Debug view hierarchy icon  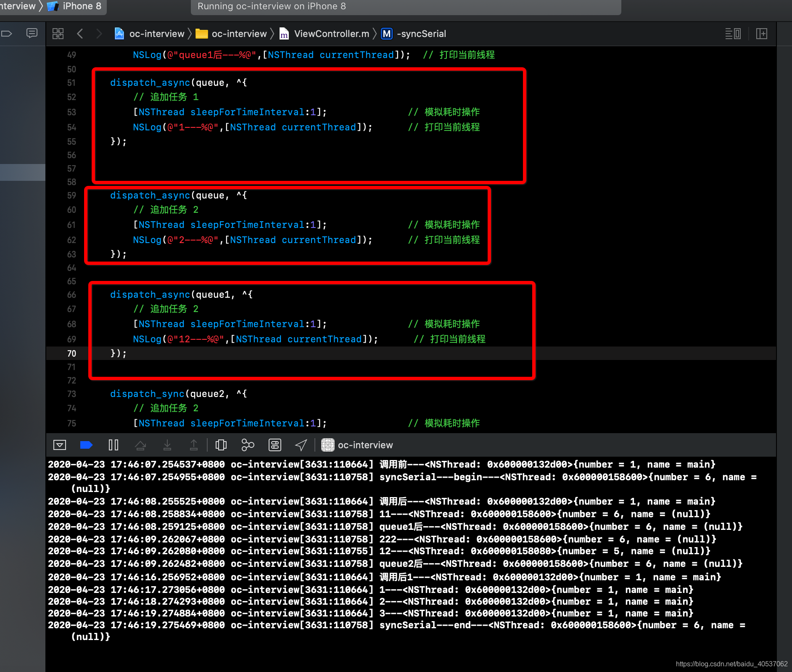pyautogui.click(x=221, y=445)
